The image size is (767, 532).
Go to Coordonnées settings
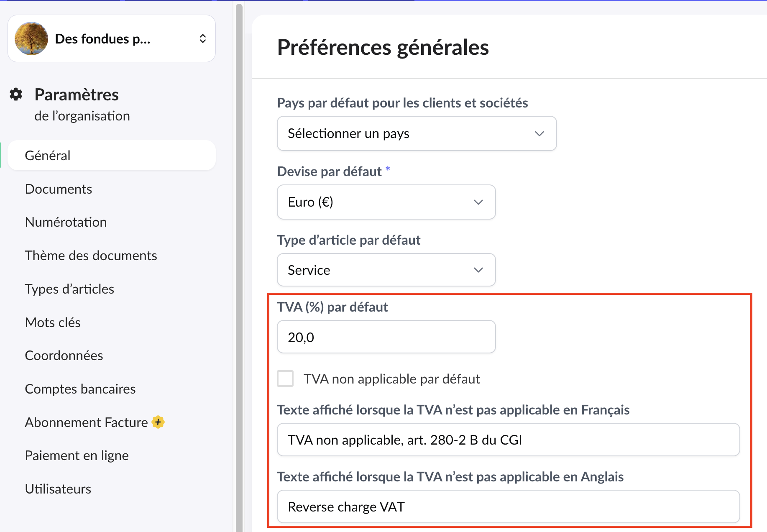[64, 356]
